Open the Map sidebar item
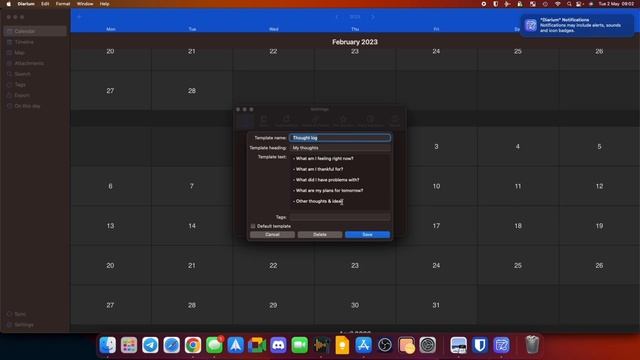The image size is (640, 360). point(35,53)
